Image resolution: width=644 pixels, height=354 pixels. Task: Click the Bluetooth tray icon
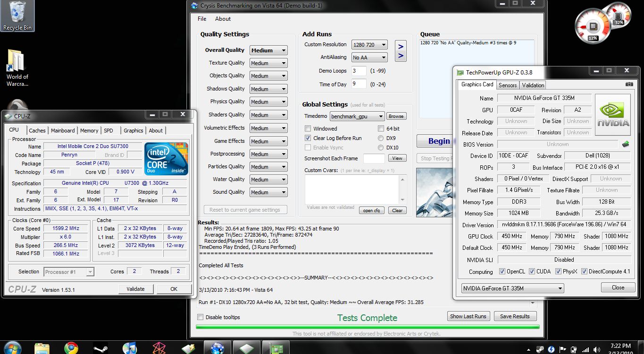click(550, 349)
